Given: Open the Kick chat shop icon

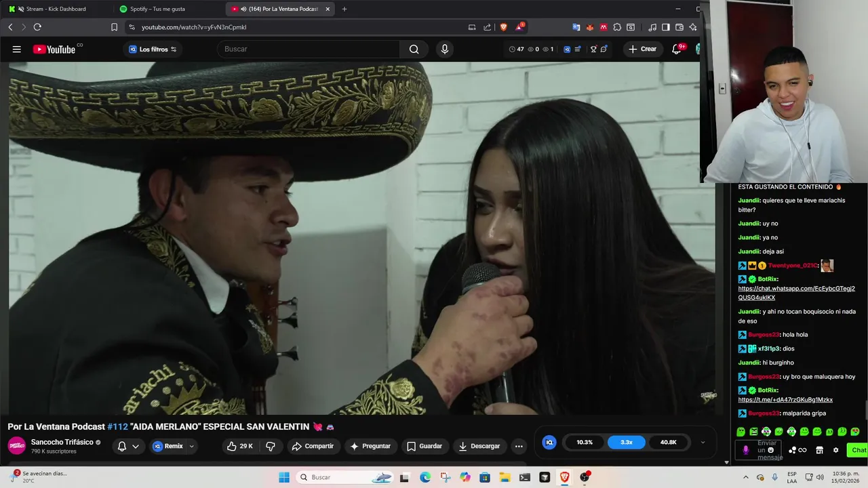Looking at the screenshot, I should click(819, 450).
